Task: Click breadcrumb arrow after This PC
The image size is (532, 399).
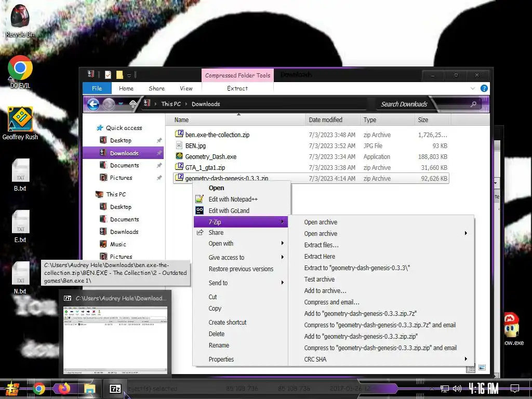Action: pos(187,104)
